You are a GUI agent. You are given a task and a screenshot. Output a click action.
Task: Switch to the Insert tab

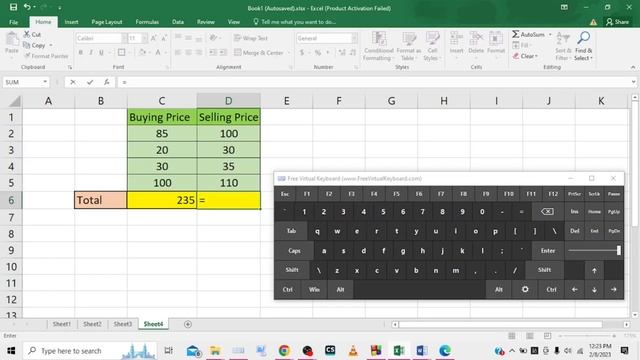click(x=71, y=22)
